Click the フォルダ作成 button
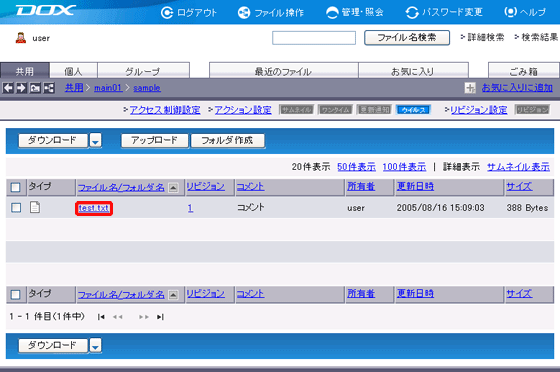This screenshot has width=560, height=372. [x=228, y=140]
